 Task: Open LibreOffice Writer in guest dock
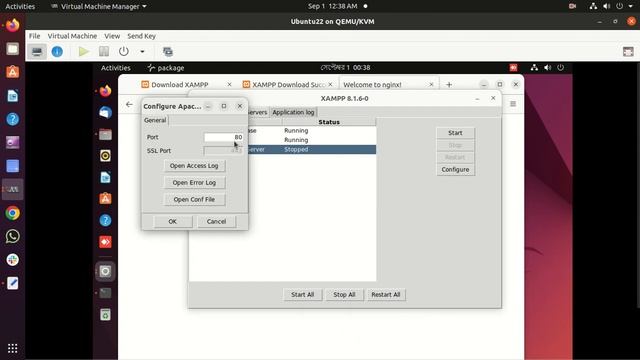tap(105, 177)
